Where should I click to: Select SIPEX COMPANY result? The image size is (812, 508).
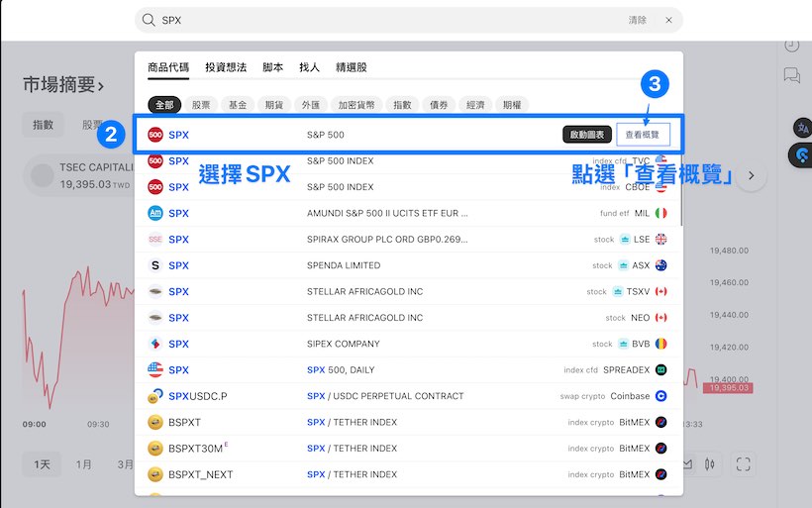[408, 344]
